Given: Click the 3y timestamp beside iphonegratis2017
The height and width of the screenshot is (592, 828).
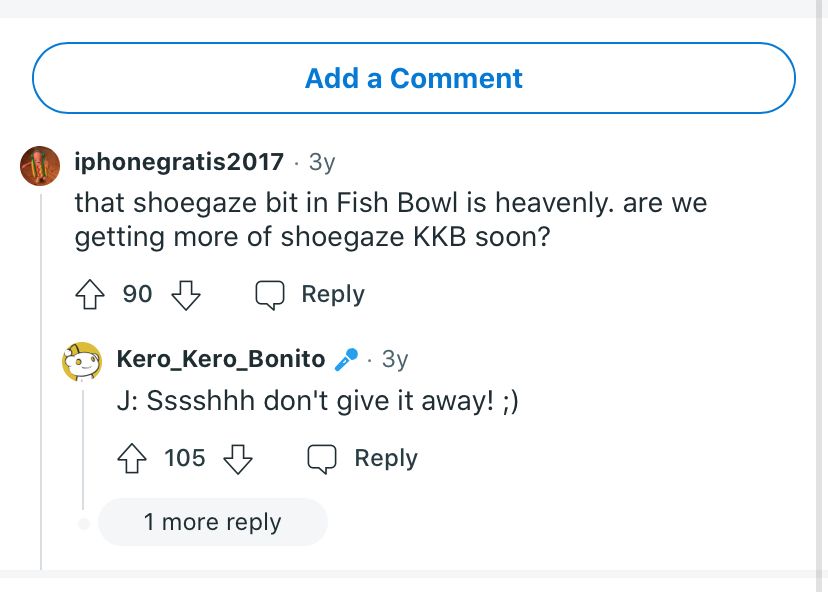Looking at the screenshot, I should click(322, 162).
